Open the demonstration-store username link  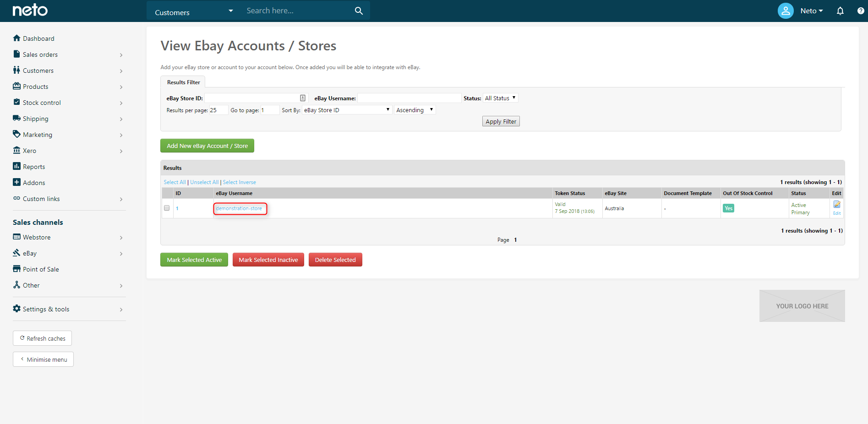pos(239,208)
